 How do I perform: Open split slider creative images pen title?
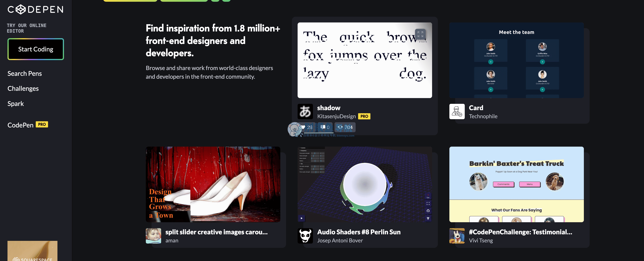point(216,232)
